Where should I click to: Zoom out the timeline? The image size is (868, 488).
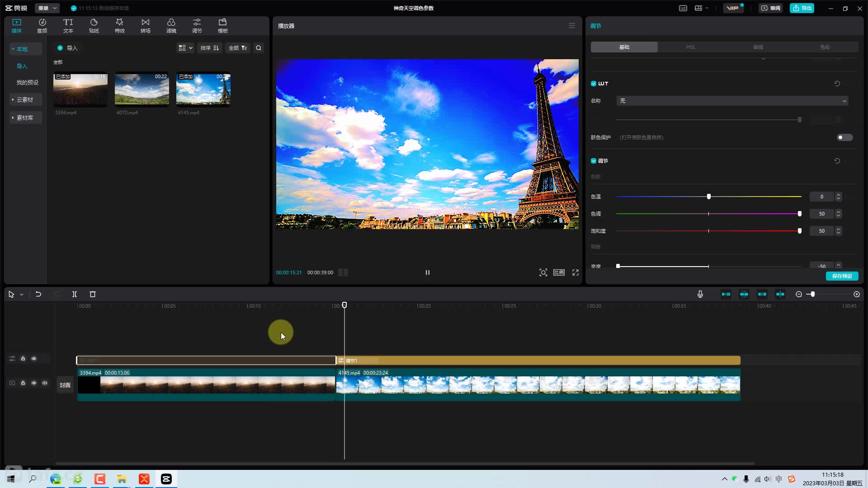(799, 294)
